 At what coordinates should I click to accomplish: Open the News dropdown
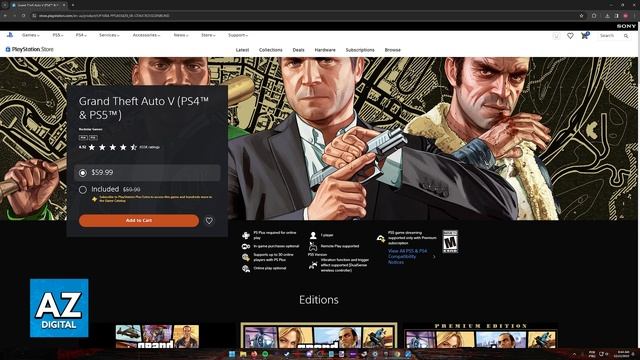coord(181,36)
